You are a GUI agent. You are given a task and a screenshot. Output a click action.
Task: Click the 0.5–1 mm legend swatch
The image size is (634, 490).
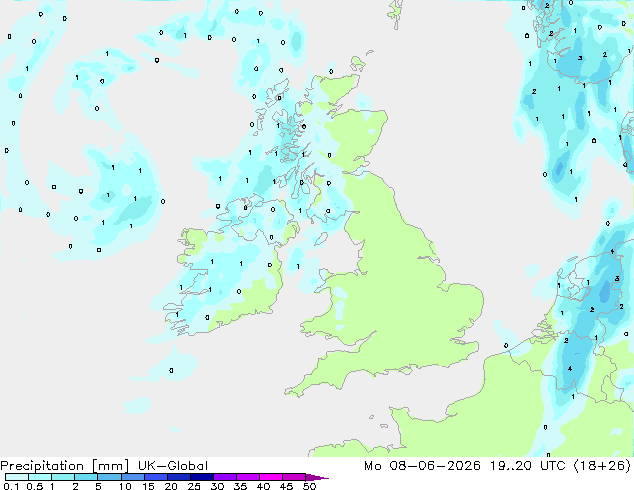point(40,477)
